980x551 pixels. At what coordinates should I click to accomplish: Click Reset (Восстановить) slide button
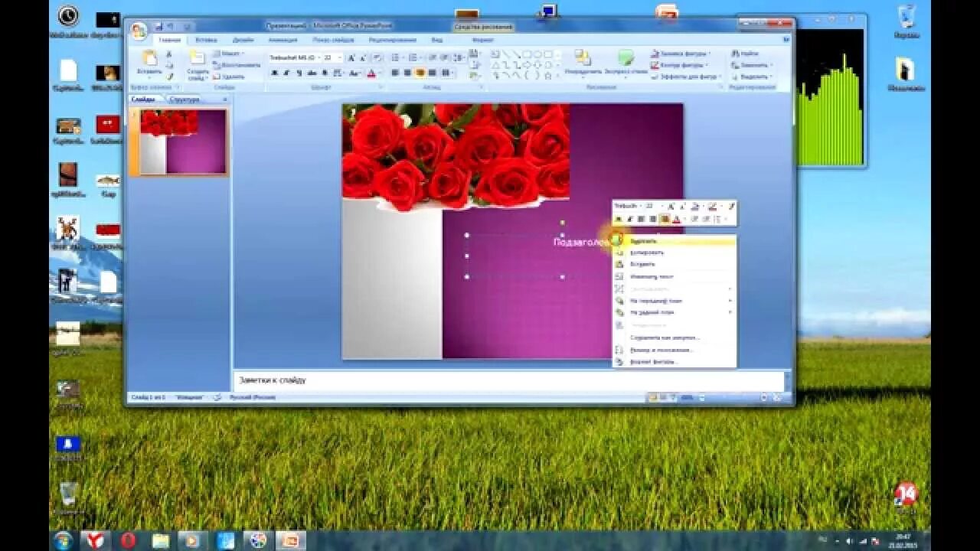point(236,65)
